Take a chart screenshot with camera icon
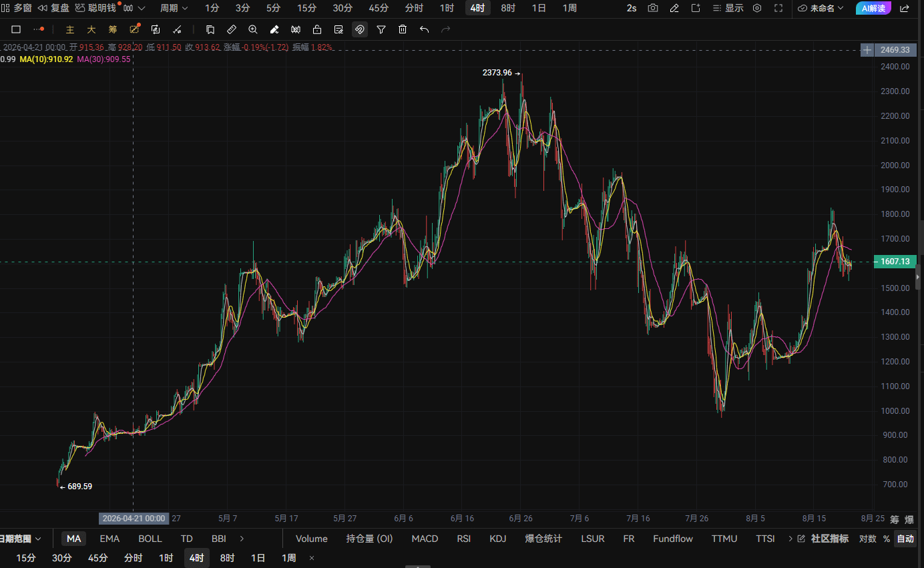924x568 pixels. click(x=653, y=8)
